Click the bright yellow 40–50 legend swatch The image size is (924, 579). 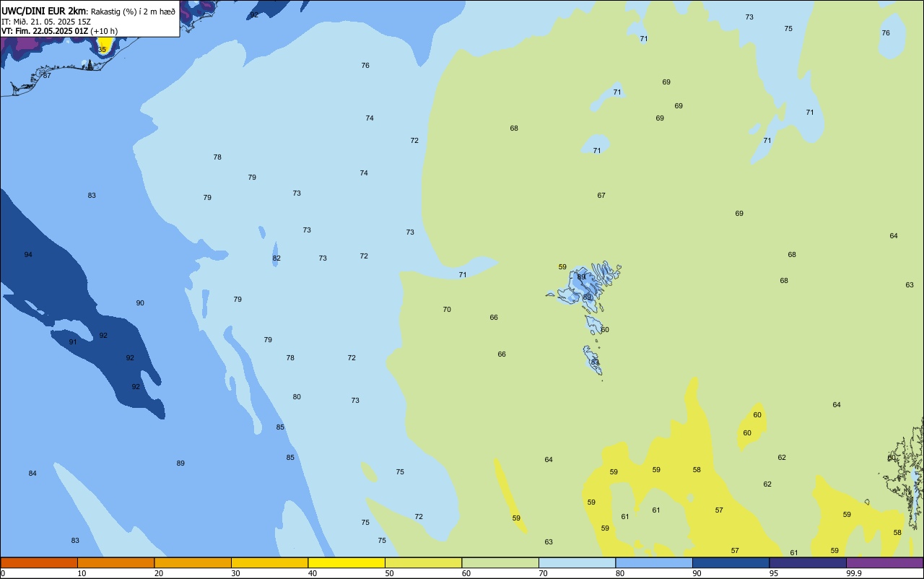[346, 562]
